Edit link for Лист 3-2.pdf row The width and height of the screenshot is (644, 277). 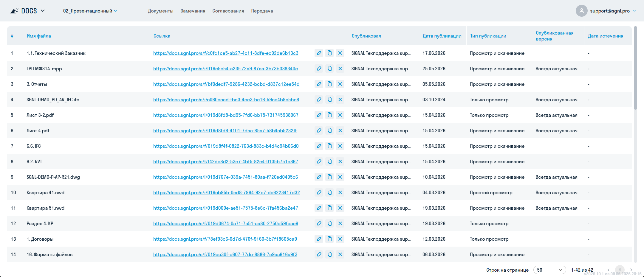(319, 115)
